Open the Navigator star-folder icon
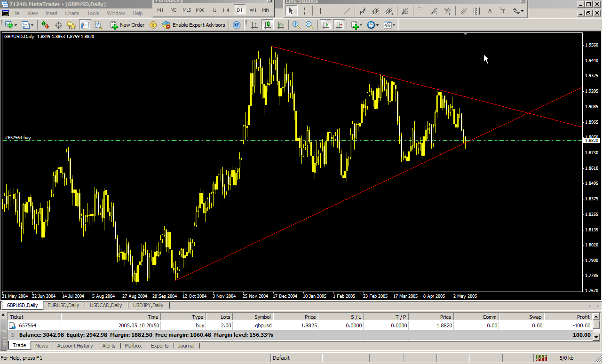 71,25
